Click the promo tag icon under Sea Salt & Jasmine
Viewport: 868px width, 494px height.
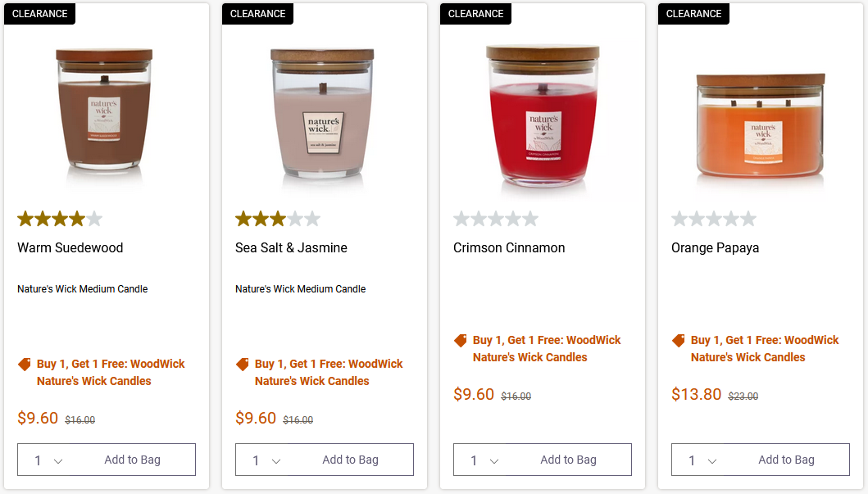click(242, 363)
